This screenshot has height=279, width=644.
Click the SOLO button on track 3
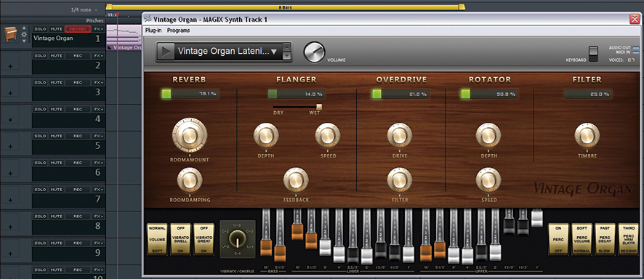click(x=40, y=83)
